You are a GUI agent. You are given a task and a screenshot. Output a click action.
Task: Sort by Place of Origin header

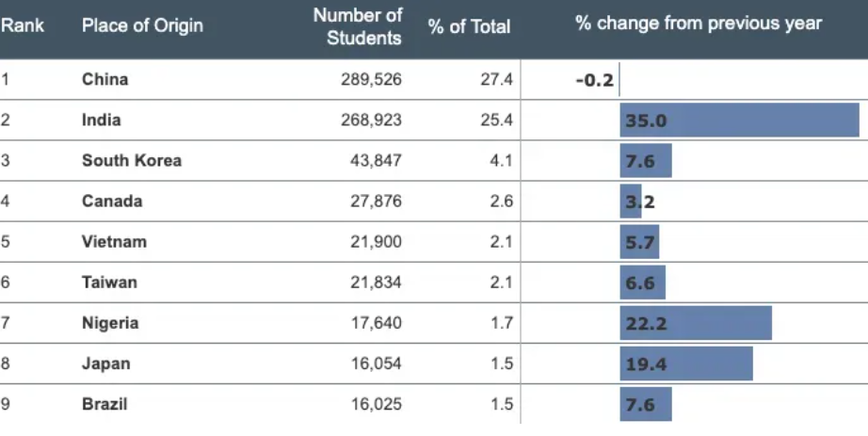coord(142,25)
